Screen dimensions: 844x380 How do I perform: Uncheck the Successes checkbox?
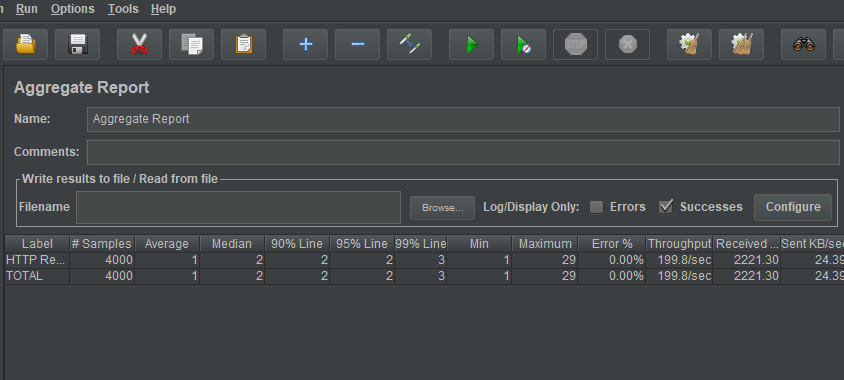point(666,207)
